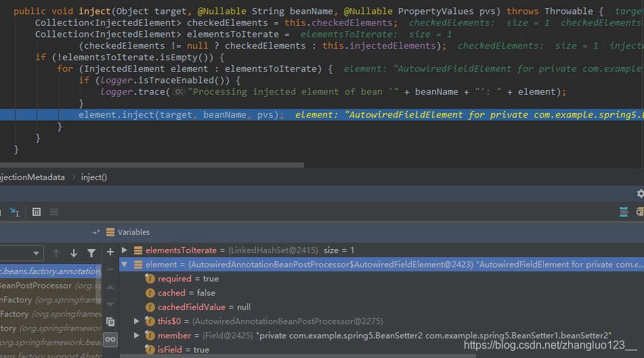Move watch up with triangle icon
This screenshot has width=644, height=358.
click(x=110, y=287)
